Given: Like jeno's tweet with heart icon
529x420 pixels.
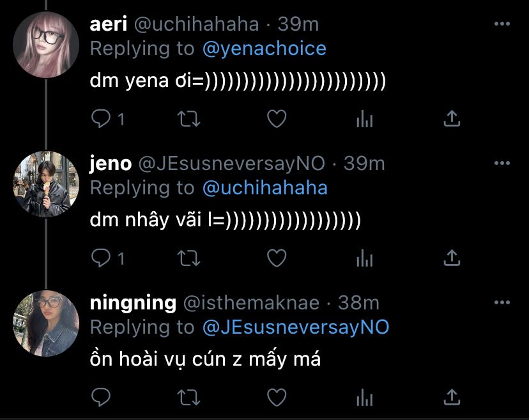Looking at the screenshot, I should tap(277, 258).
